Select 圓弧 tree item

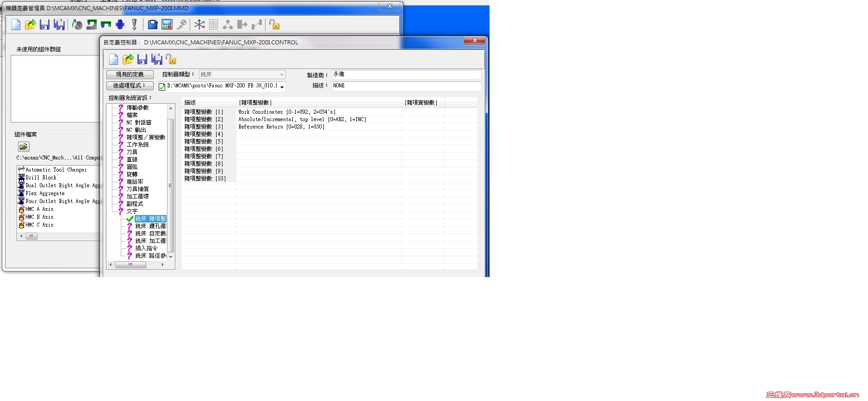[132, 167]
